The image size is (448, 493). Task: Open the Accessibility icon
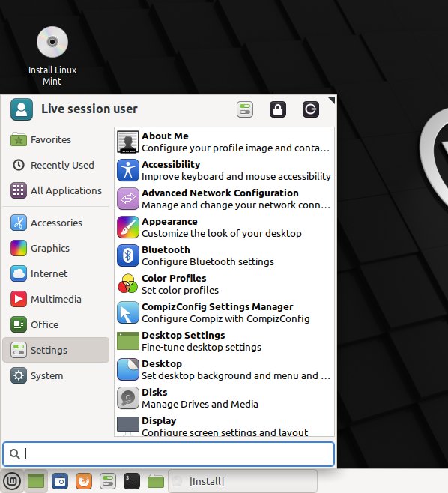click(128, 170)
